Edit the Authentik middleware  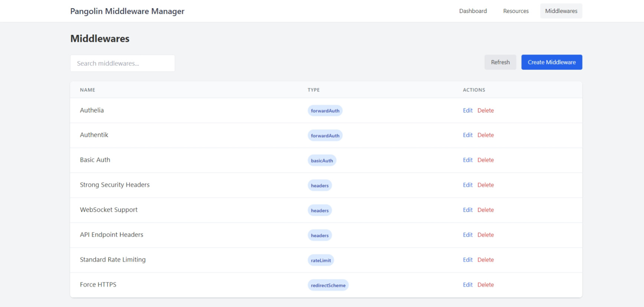468,135
